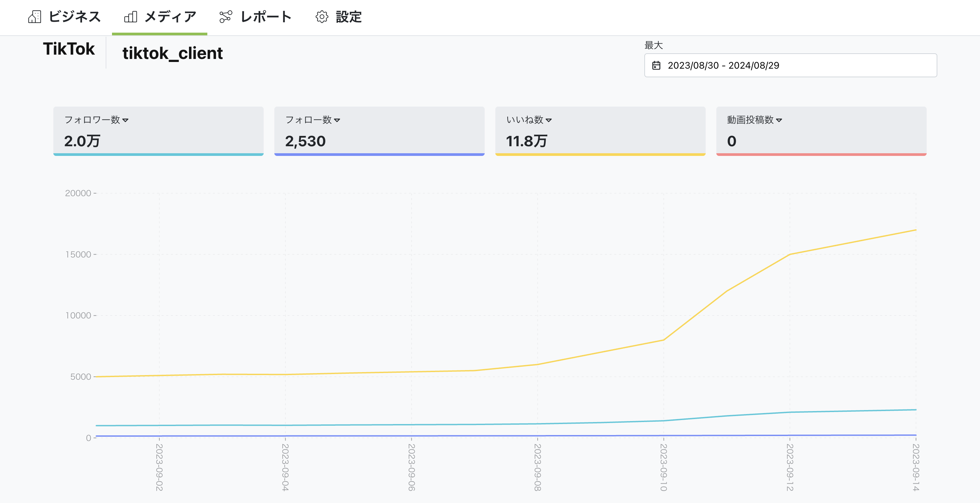Select the follower count card showing 2.0万
The height and width of the screenshot is (503, 980).
[x=158, y=131]
